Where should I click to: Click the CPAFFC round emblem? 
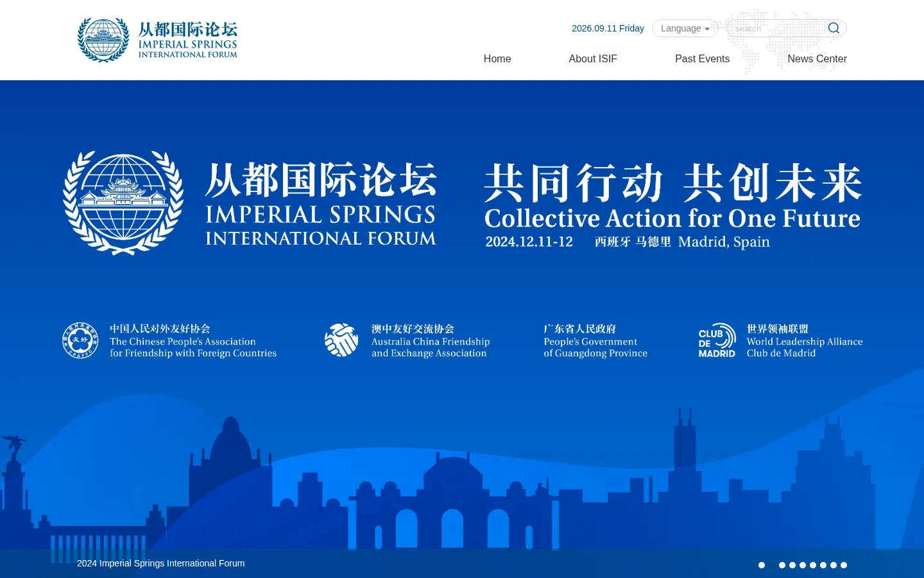80,340
